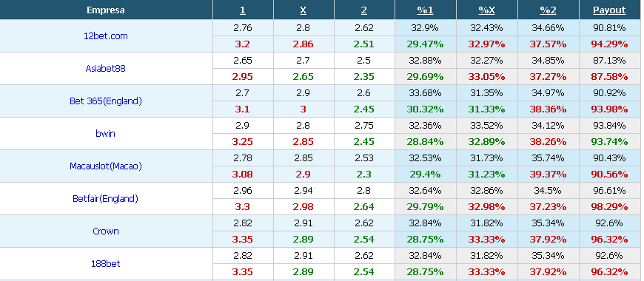644x281 pixels.
Task: Open the Betfair(England) link
Action: 106,198
